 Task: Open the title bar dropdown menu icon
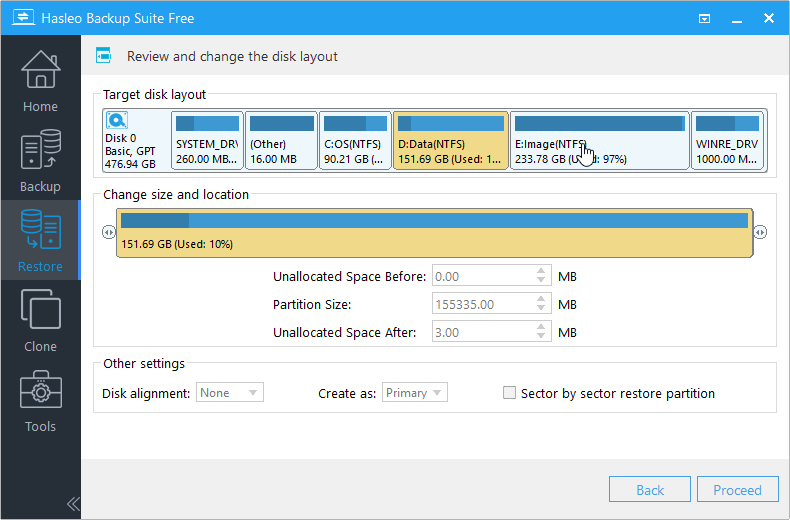(x=704, y=18)
